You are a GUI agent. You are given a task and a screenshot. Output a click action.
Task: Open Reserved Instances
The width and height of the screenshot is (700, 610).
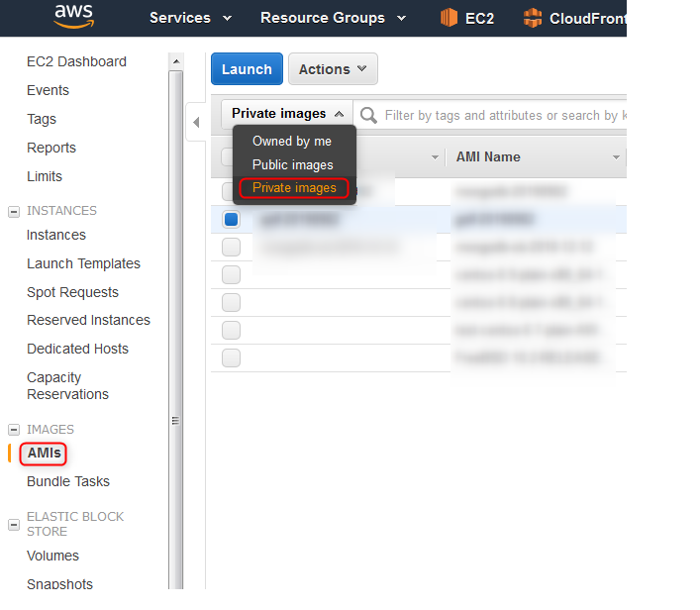[88, 320]
